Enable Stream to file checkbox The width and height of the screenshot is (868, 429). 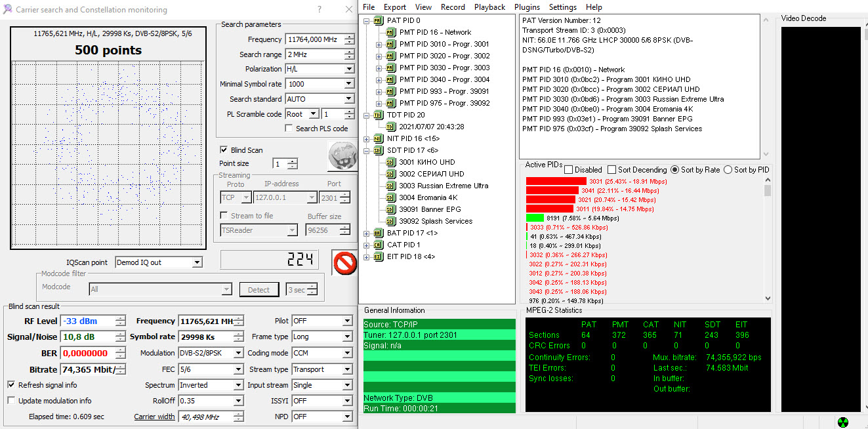pos(224,216)
